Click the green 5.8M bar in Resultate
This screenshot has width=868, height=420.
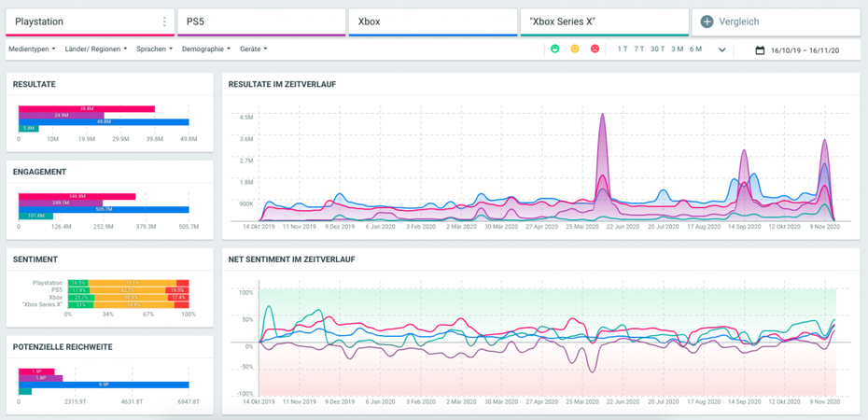click(x=28, y=129)
